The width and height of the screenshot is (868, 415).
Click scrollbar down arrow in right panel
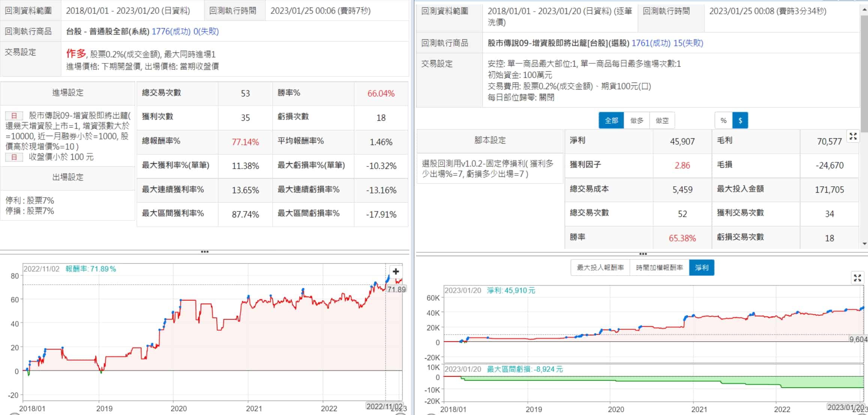[x=865, y=244]
